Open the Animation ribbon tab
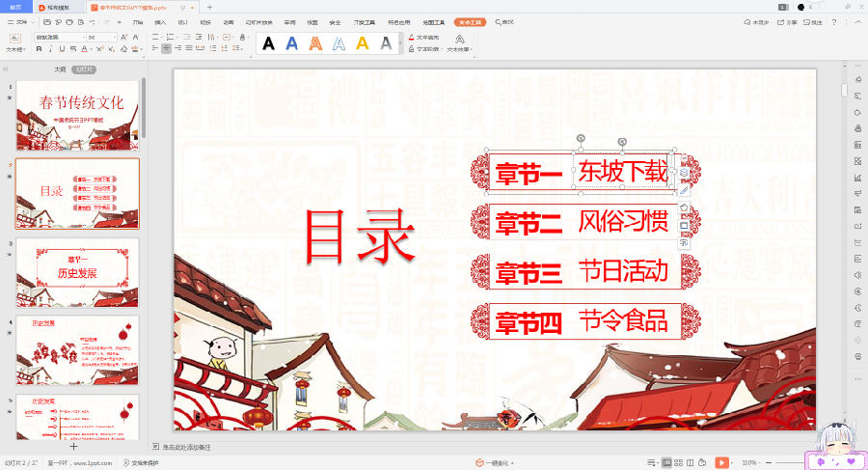Viewport: 868px width, 470px height. pos(228,23)
